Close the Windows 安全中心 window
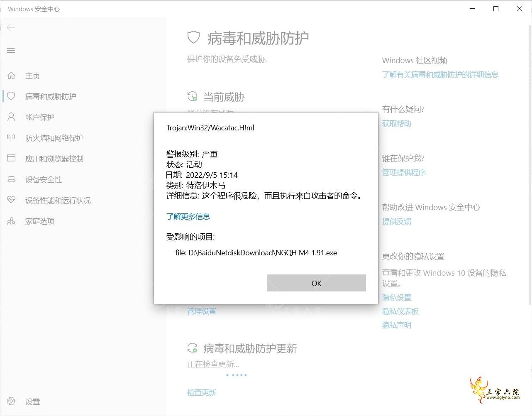The height and width of the screenshot is (416, 532). (520, 9)
